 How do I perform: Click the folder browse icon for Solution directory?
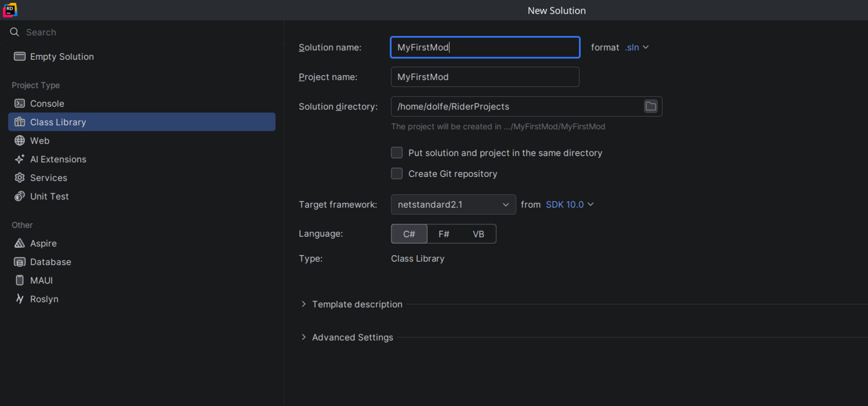tap(650, 106)
